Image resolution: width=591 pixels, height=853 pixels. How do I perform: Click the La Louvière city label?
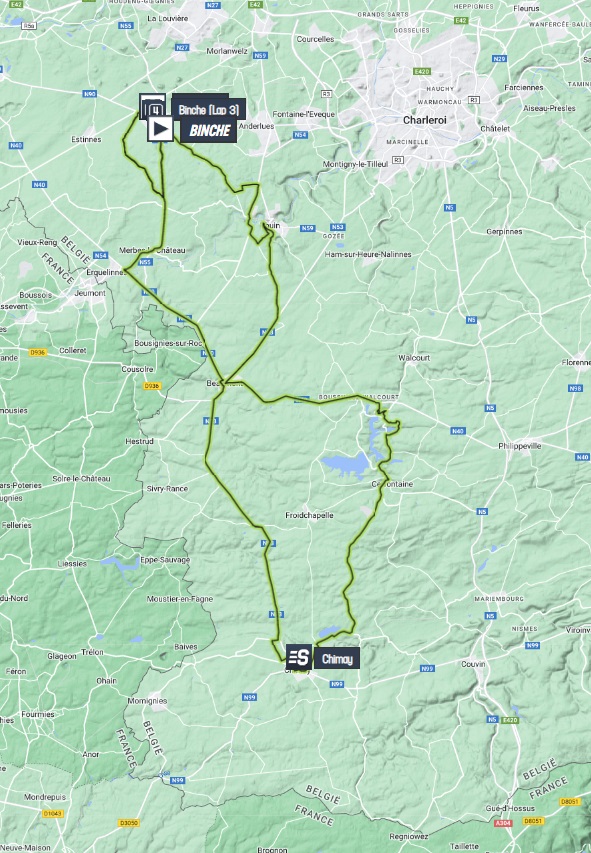(x=168, y=18)
